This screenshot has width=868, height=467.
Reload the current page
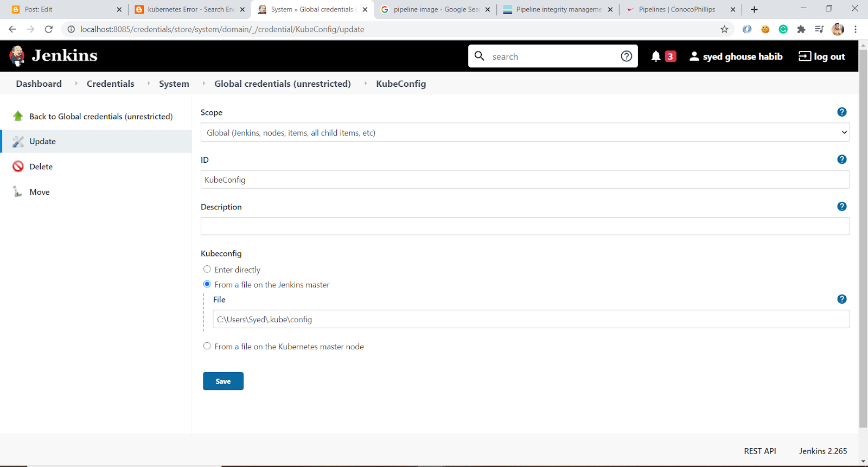[49, 29]
